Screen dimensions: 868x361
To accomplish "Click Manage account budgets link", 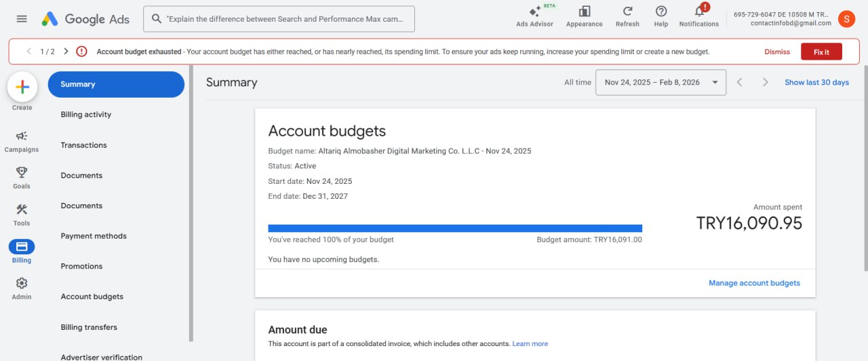I will tap(754, 283).
